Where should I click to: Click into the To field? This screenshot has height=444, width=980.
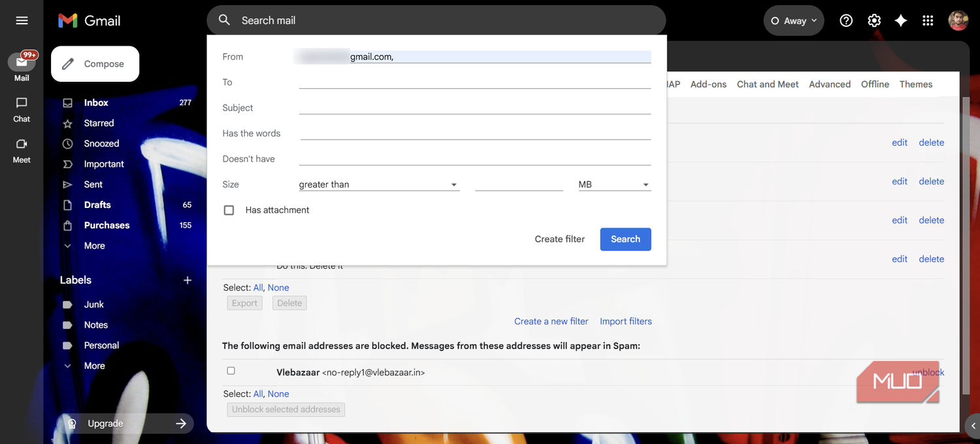tap(475, 82)
